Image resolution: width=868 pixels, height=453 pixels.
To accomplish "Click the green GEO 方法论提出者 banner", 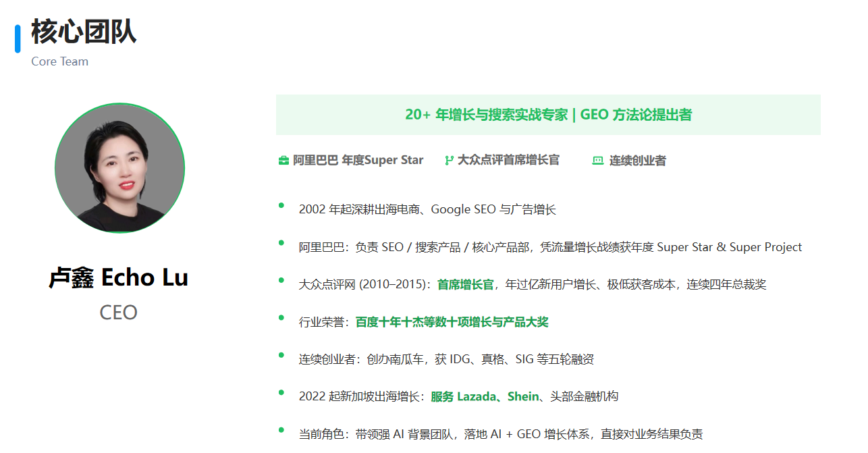I will (x=548, y=115).
